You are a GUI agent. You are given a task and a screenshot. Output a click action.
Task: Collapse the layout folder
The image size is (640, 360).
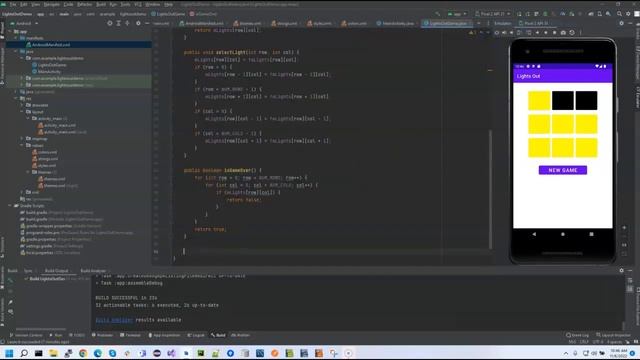pos(22,112)
